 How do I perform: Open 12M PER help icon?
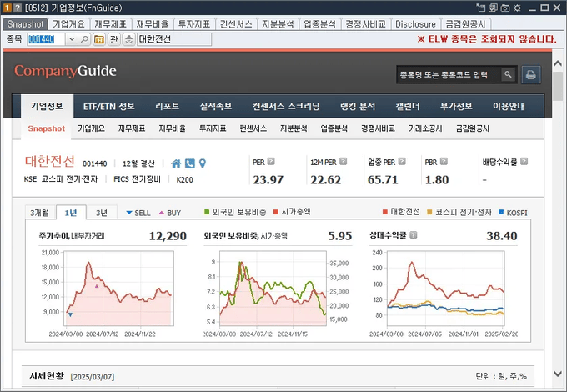pos(344,162)
